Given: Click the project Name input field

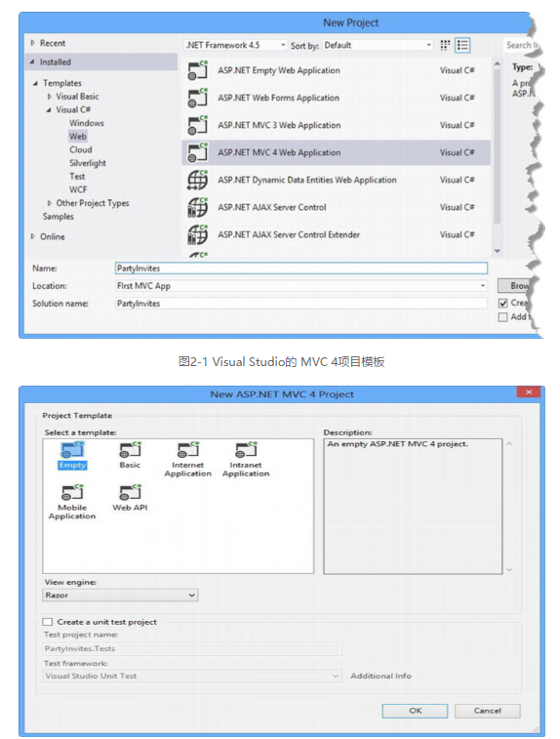Looking at the screenshot, I should pyautogui.click(x=300, y=268).
